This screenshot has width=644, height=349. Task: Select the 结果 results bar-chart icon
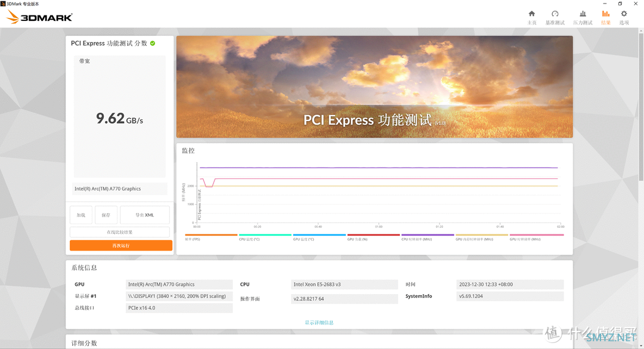[x=606, y=14]
